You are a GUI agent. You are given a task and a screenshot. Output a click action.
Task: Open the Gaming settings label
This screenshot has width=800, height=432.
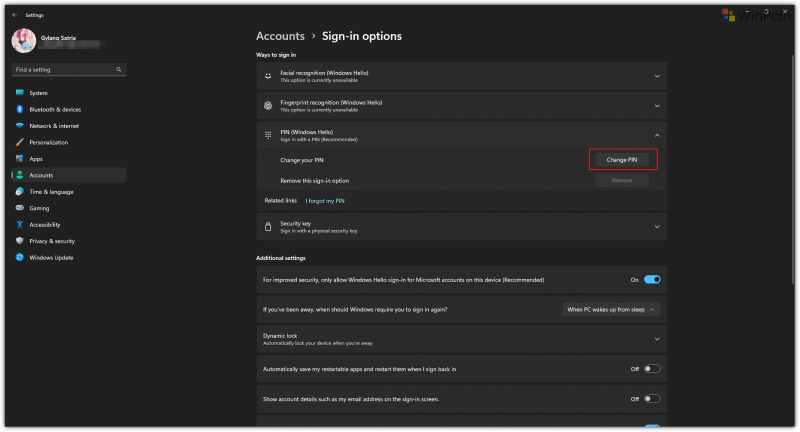tap(39, 208)
